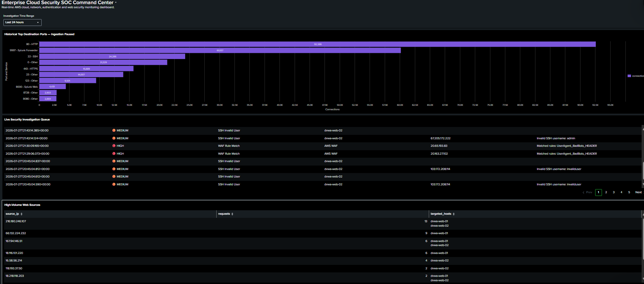Click MEDIUM severity dot for 20:45:04.812 event
This screenshot has height=284, width=644.
pyautogui.click(x=114, y=169)
